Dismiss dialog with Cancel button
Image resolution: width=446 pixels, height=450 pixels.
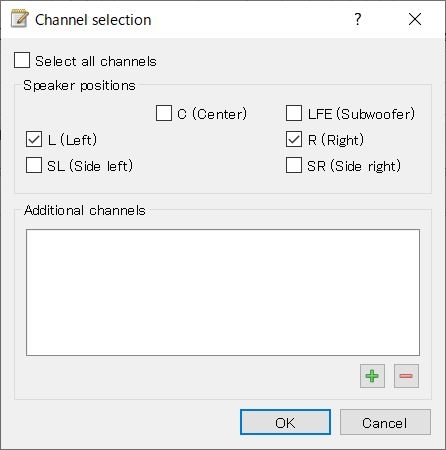tap(385, 422)
